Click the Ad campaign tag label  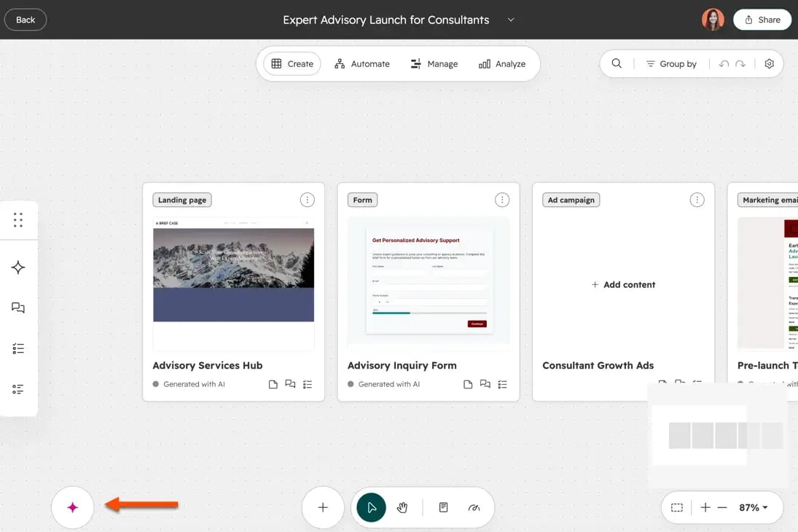coord(571,200)
